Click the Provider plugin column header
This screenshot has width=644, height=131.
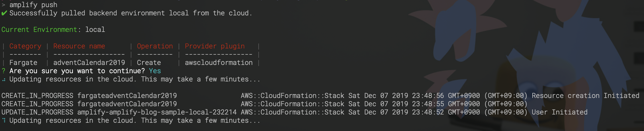215,46
